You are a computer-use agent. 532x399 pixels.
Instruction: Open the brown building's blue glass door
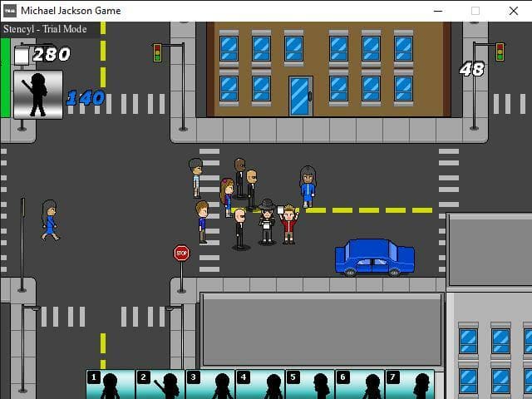301,96
